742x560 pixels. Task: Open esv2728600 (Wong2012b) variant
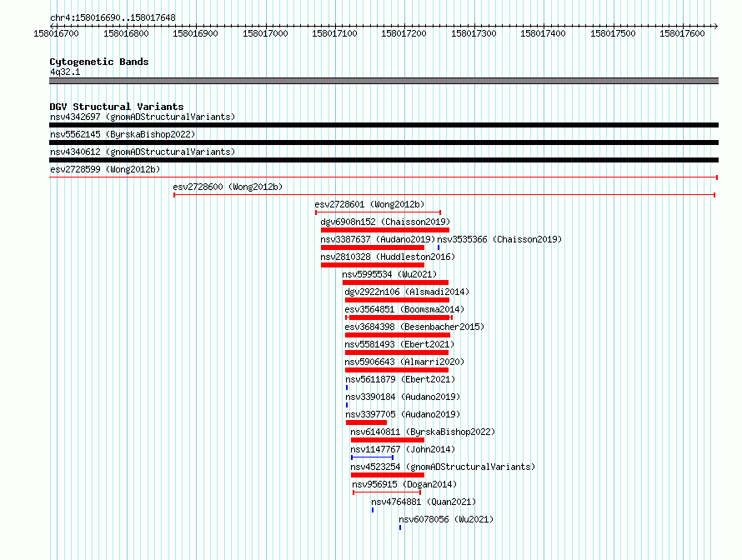(x=228, y=187)
